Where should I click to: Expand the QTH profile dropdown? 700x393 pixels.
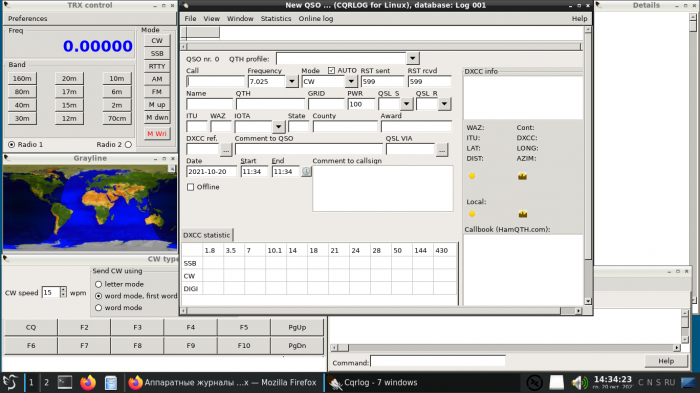[412, 59]
